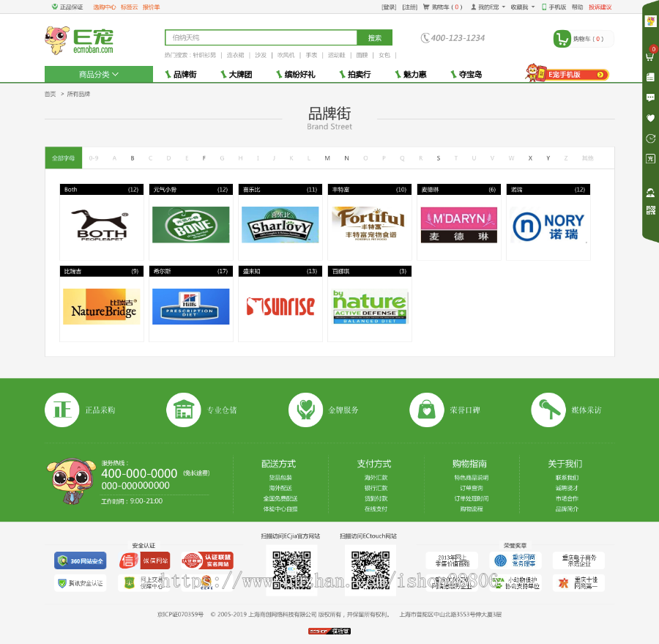Click the 认证联盟 实名网站 badge
The height and width of the screenshot is (644, 659).
(207, 560)
